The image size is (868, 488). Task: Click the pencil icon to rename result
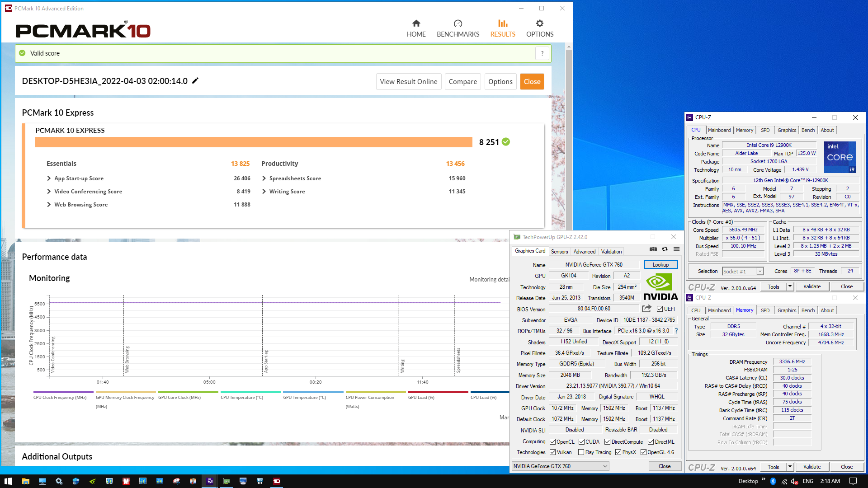[x=195, y=81]
